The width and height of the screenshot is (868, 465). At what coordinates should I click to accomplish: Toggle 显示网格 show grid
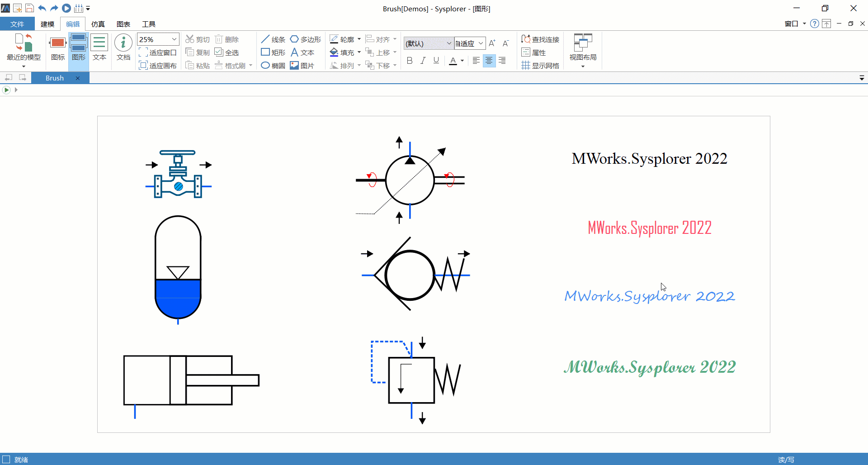coord(540,66)
